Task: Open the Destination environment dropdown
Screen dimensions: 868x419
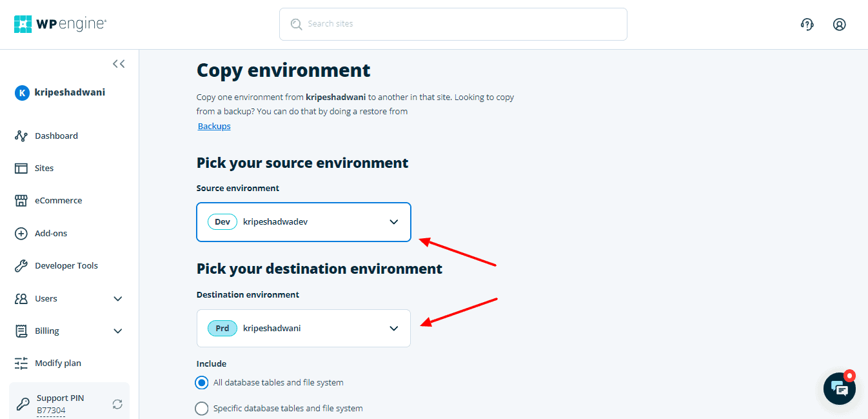Action: (303, 328)
